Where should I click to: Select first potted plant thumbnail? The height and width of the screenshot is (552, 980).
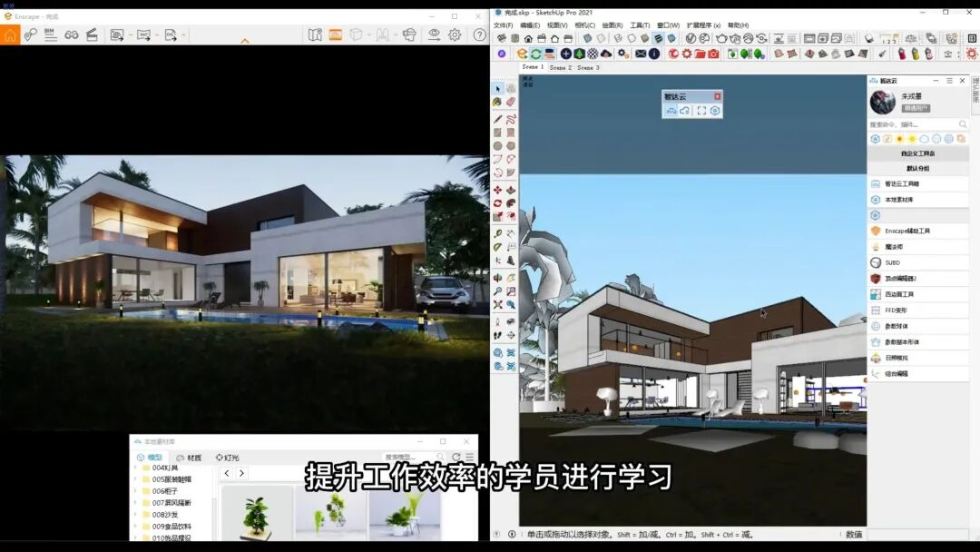tap(257, 513)
